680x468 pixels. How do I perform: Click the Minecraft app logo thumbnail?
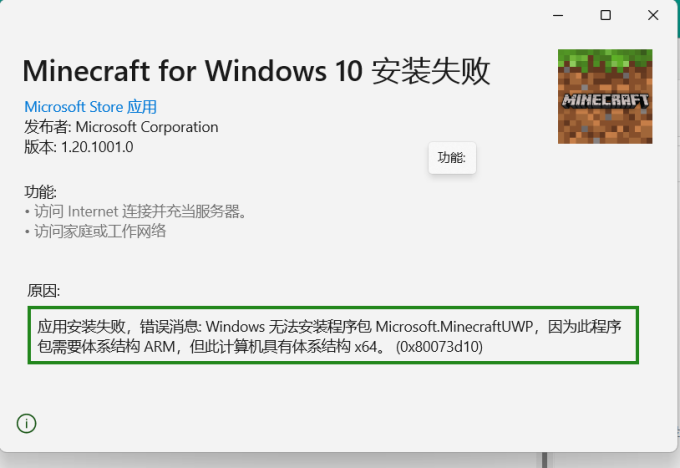(605, 96)
